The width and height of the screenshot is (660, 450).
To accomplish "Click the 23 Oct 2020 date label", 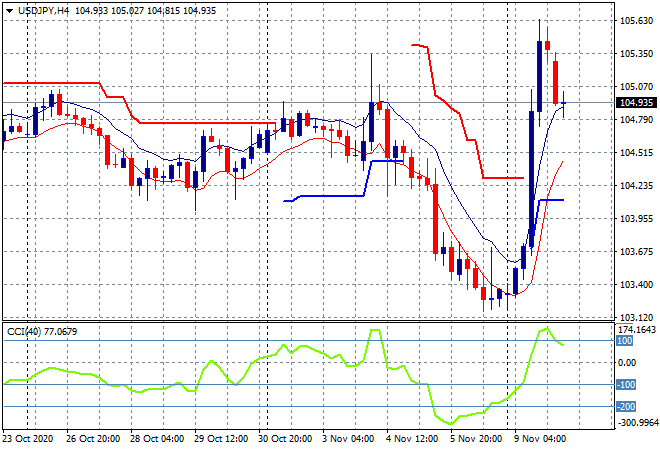I will [28, 439].
